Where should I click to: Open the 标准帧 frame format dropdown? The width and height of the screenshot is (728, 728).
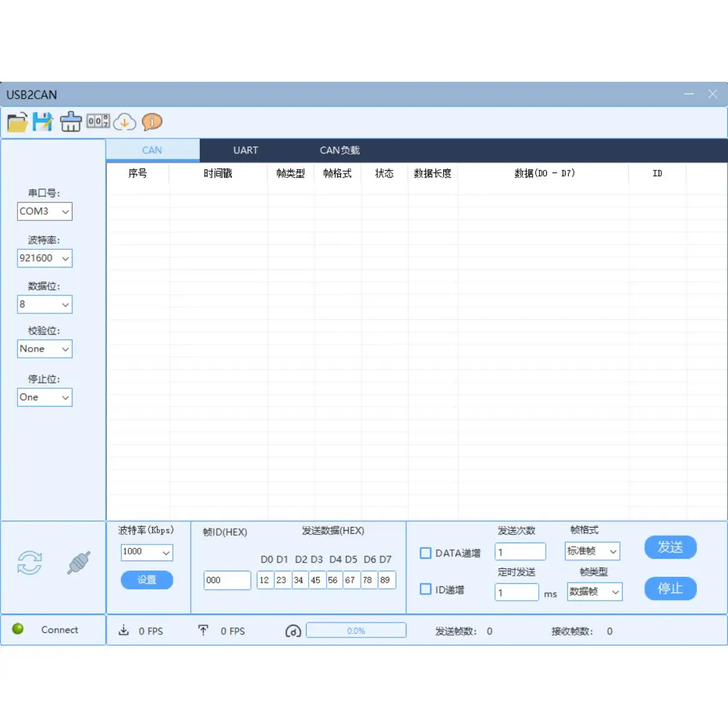[592, 551]
